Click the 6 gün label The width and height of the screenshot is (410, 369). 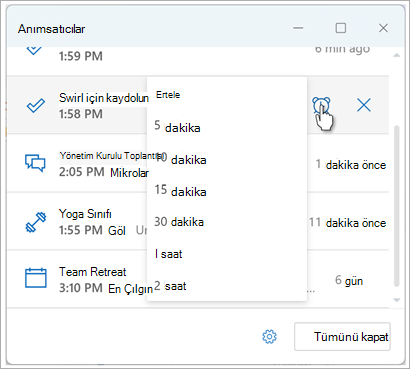click(x=349, y=281)
